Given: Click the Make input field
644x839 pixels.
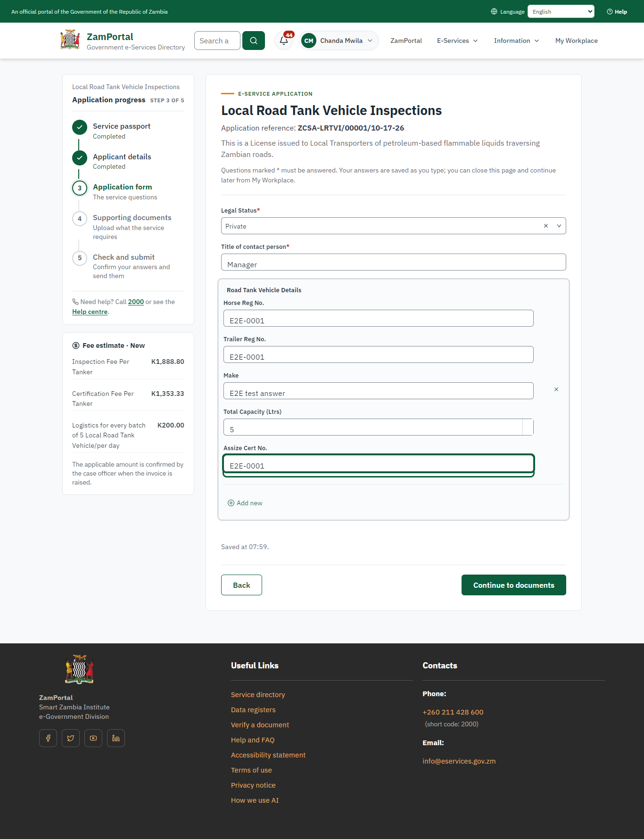Looking at the screenshot, I should 379,391.
